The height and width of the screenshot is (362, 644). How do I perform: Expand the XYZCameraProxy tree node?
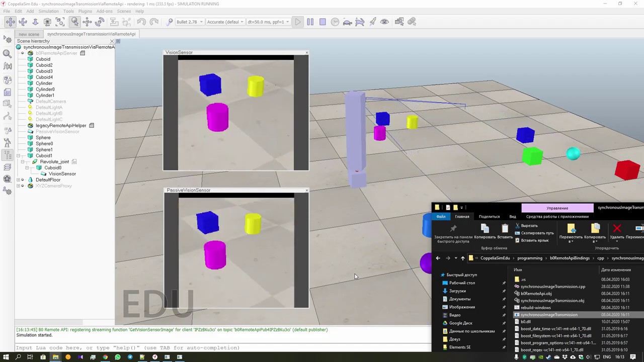point(19,186)
